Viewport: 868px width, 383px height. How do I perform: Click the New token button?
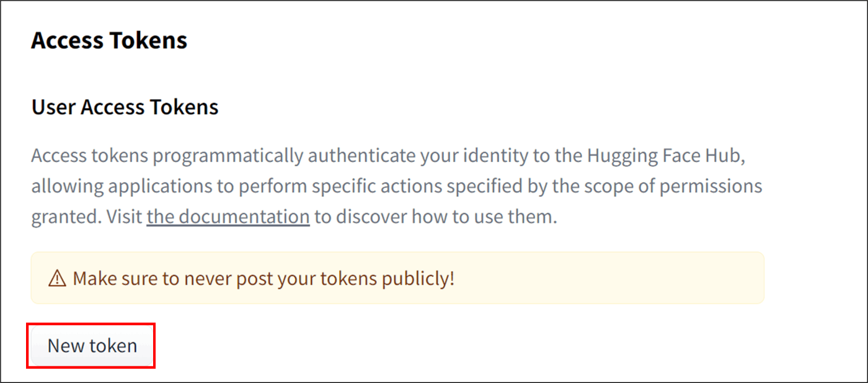point(92,346)
